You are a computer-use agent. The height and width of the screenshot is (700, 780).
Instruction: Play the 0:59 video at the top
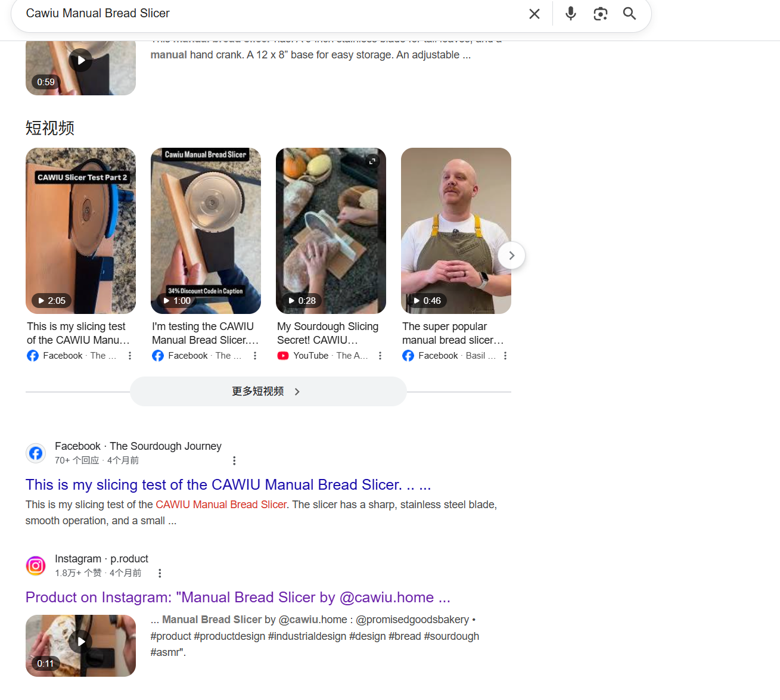click(80, 67)
